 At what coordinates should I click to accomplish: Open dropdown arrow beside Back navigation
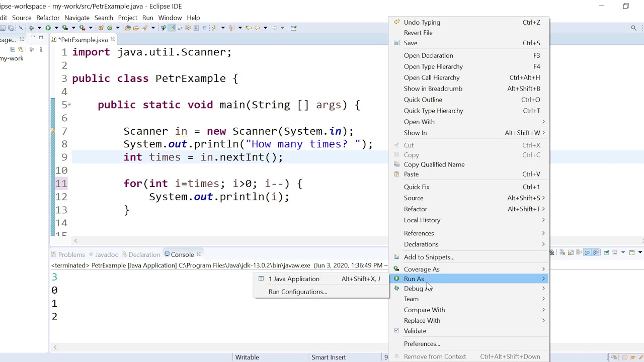265,28
